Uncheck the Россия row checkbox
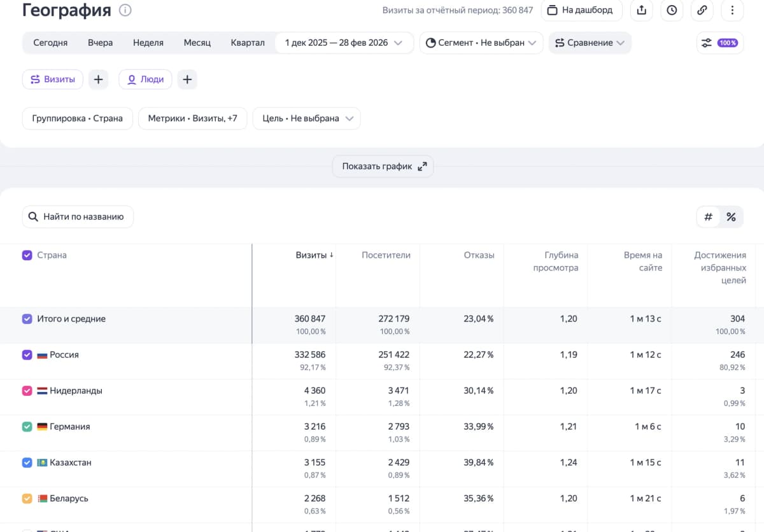The width and height of the screenshot is (764, 532). click(x=27, y=354)
